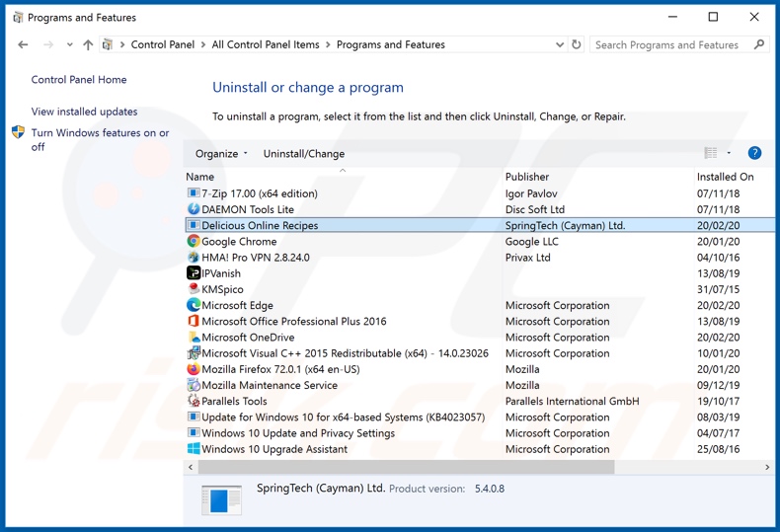Click Control Panel in the breadcrumb
The width and height of the screenshot is (780, 532).
point(163,44)
